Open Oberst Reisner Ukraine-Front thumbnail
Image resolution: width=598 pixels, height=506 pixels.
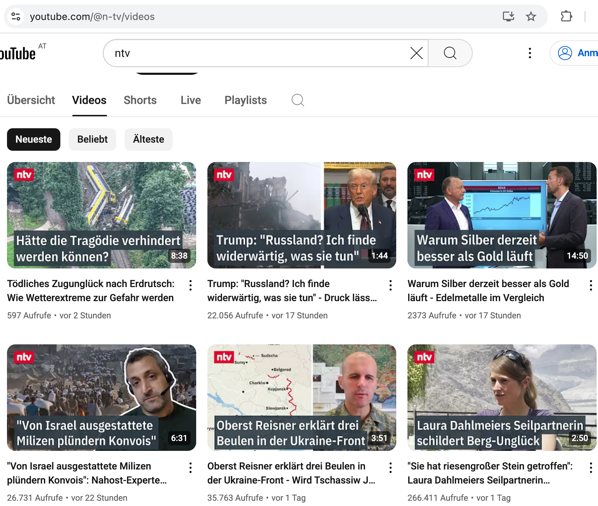(x=302, y=398)
